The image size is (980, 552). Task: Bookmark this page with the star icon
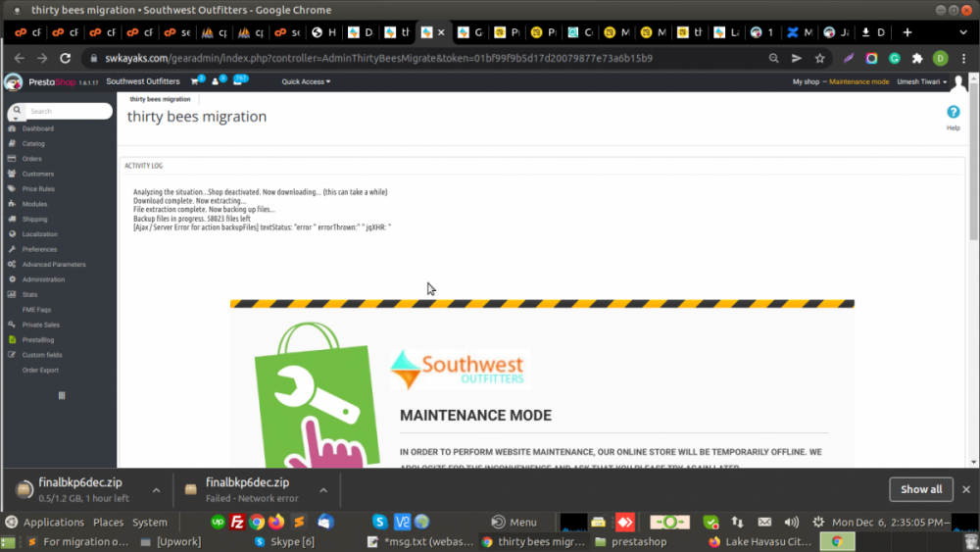[x=820, y=58]
